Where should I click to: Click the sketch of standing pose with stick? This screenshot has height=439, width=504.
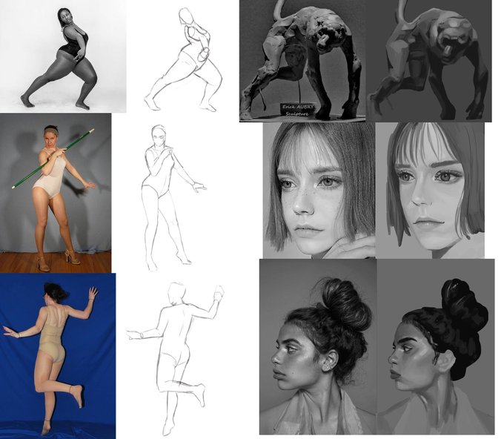point(174,197)
